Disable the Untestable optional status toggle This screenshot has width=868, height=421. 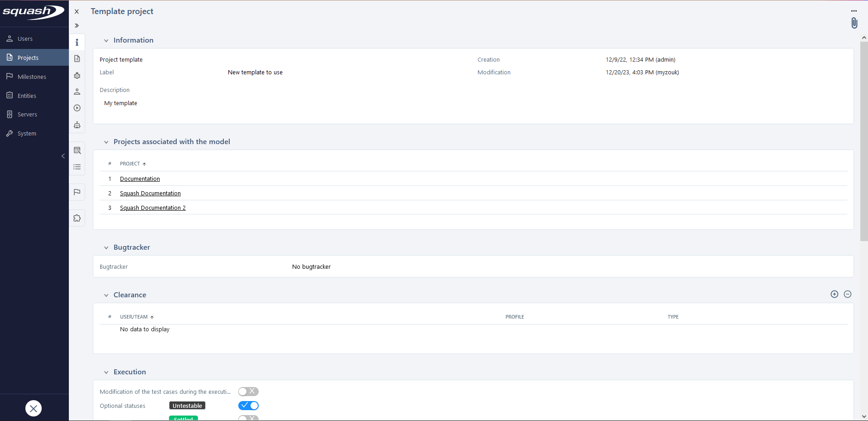tap(248, 406)
